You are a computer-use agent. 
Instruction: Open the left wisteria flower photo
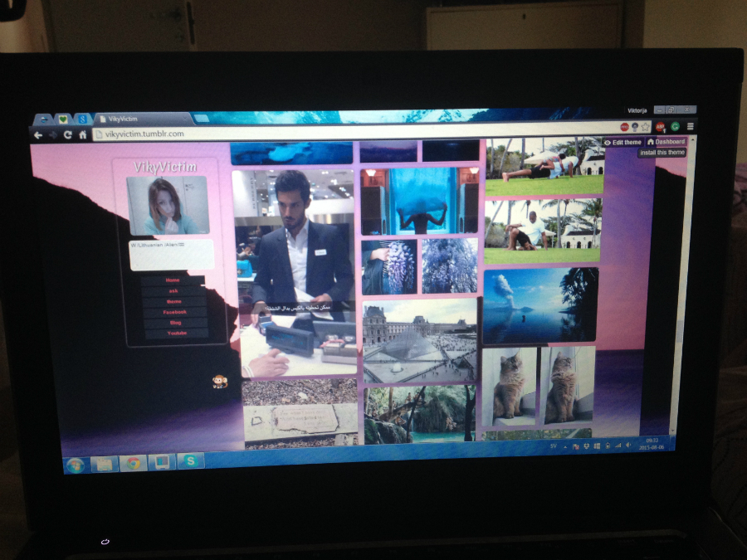coord(389,266)
